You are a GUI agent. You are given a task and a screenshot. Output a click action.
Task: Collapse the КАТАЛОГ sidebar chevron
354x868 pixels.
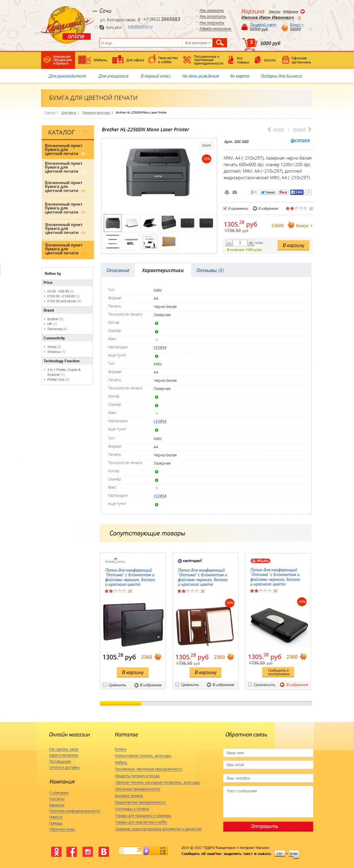point(85,132)
